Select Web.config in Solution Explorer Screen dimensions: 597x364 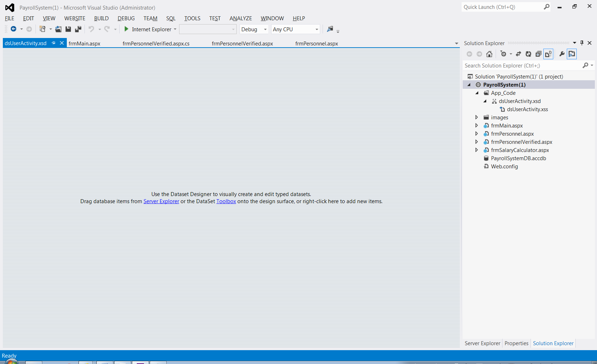(x=504, y=166)
